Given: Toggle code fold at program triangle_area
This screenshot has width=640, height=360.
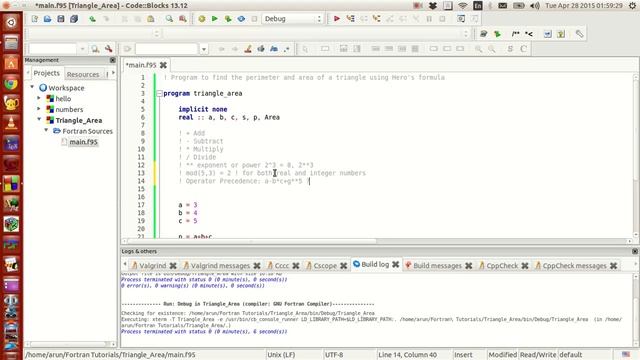Looking at the screenshot, I should click(x=160, y=93).
